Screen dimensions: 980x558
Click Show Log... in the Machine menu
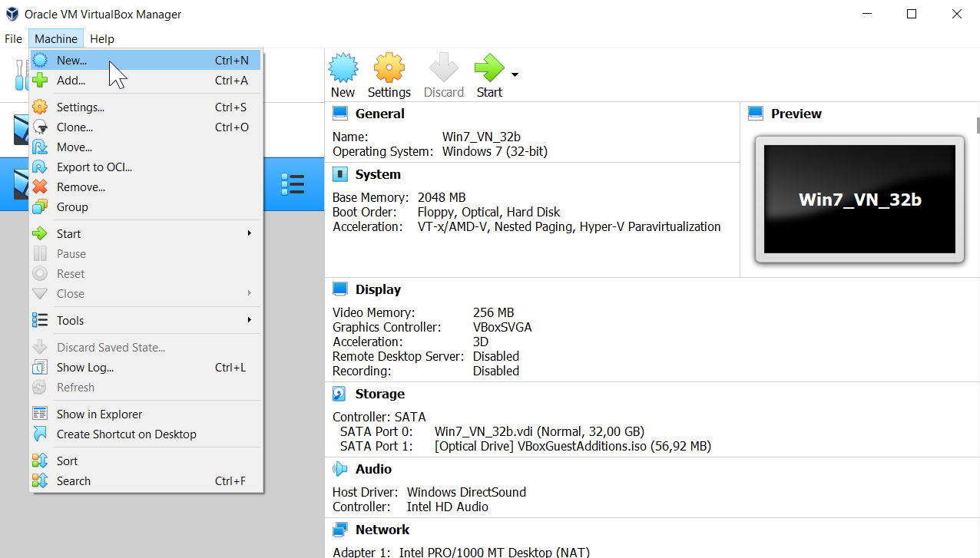coord(146,368)
